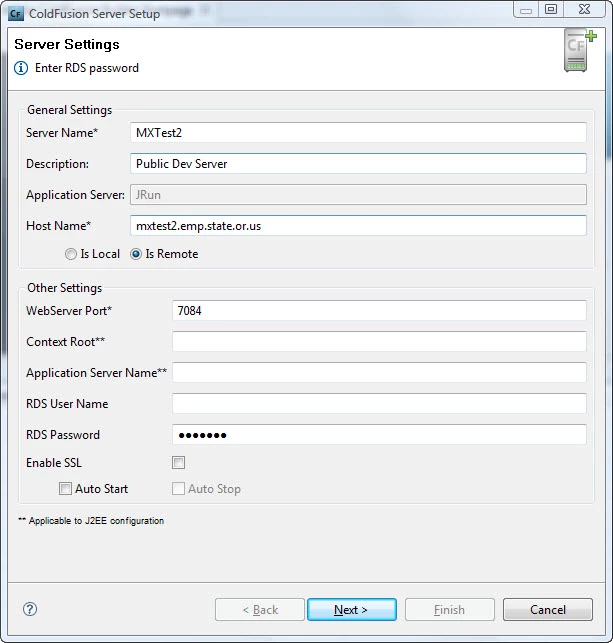Click the 'Other Settings' group label
The image size is (613, 643).
click(64, 288)
